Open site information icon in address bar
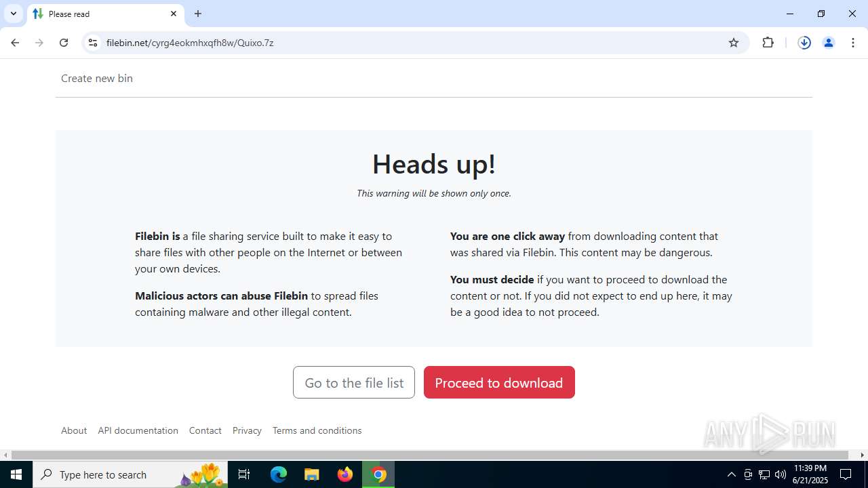This screenshot has width=868, height=488. [x=93, y=43]
